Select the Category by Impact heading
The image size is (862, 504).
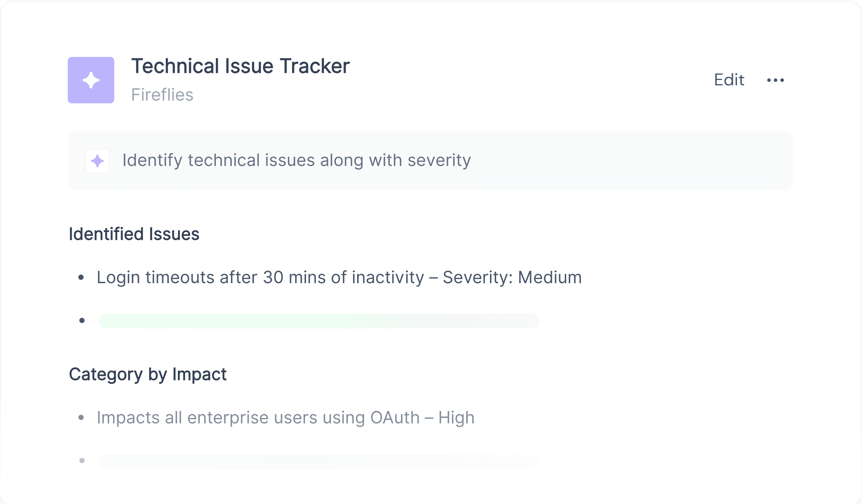click(148, 374)
